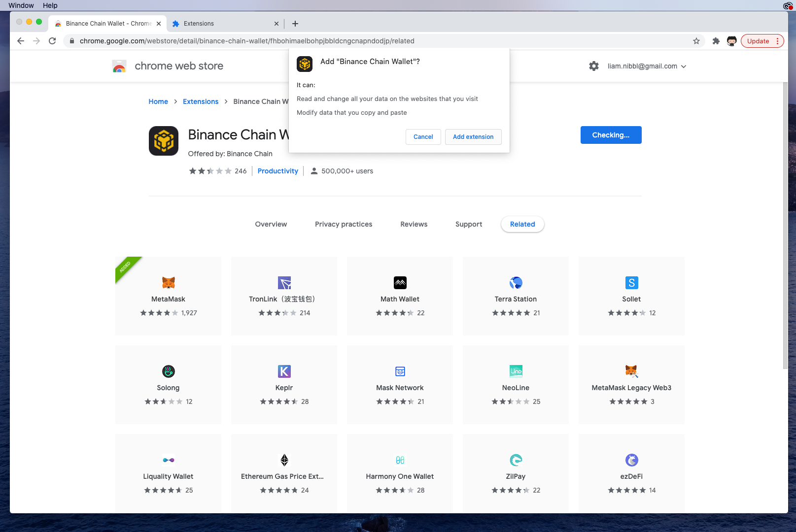Viewport: 796px width, 532px height.
Task: Follow the Home breadcrumb link
Action: coord(158,101)
